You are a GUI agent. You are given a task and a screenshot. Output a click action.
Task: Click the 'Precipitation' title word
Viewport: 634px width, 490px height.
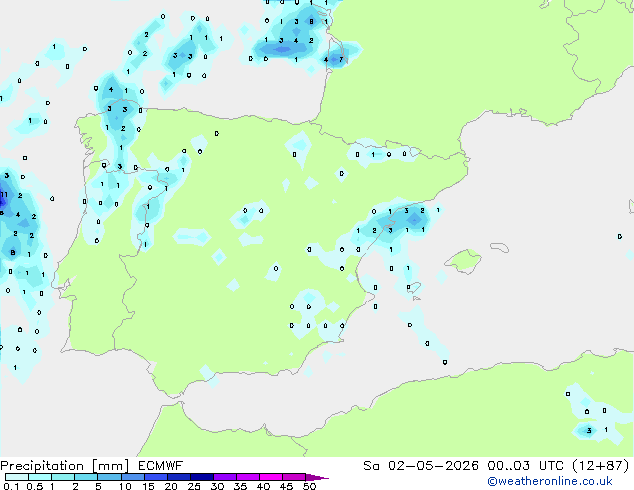point(42,466)
